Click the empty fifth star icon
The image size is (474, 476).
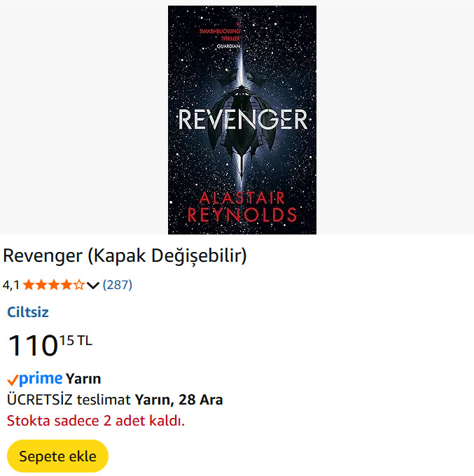pos(79,285)
